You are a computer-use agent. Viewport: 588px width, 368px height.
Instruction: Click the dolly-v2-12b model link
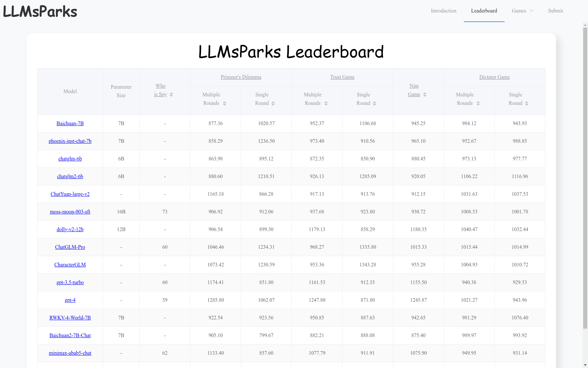70,229
